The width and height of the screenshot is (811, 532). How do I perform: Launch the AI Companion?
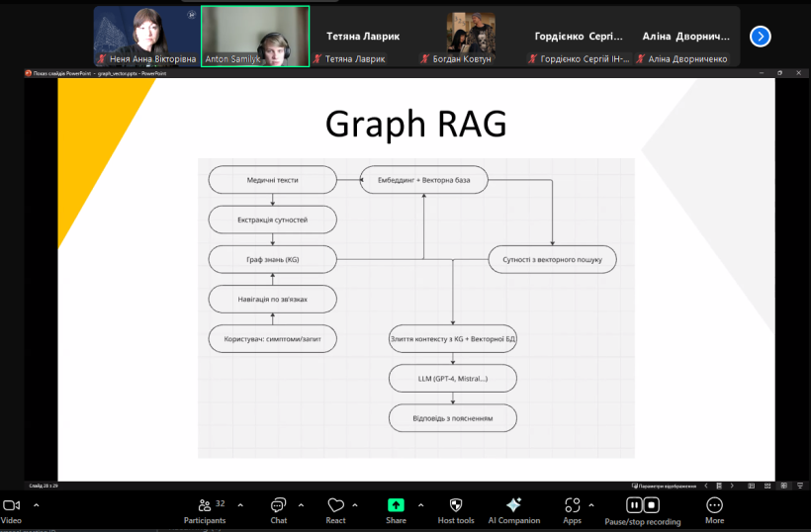513,505
